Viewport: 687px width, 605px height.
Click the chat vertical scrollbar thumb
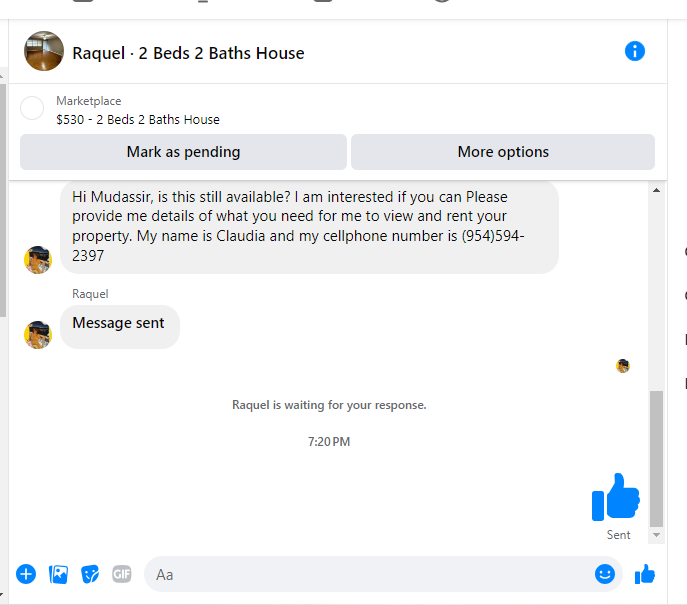click(656, 459)
